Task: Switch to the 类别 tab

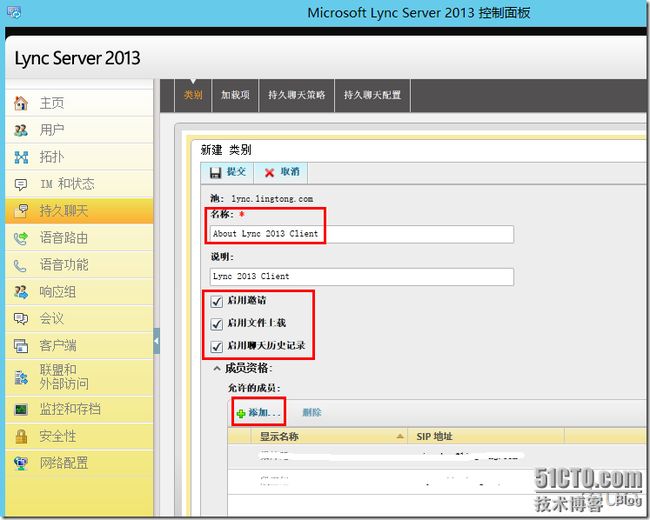Action: click(x=193, y=95)
